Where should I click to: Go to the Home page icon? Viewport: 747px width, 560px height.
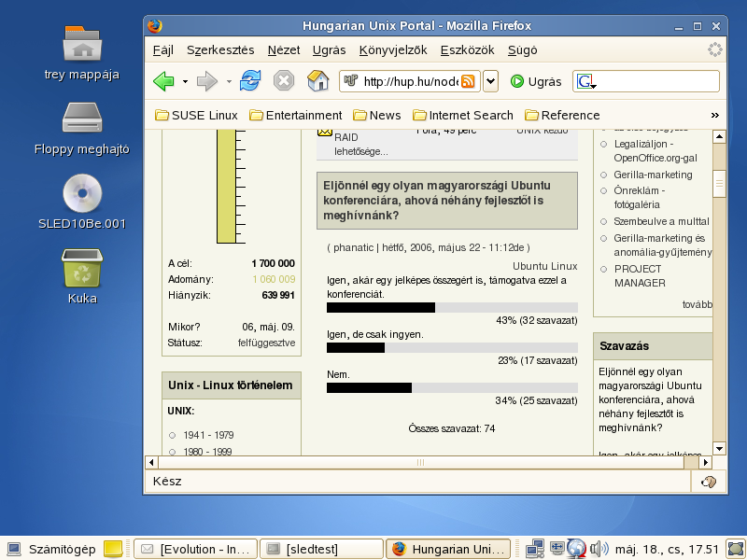click(317, 80)
